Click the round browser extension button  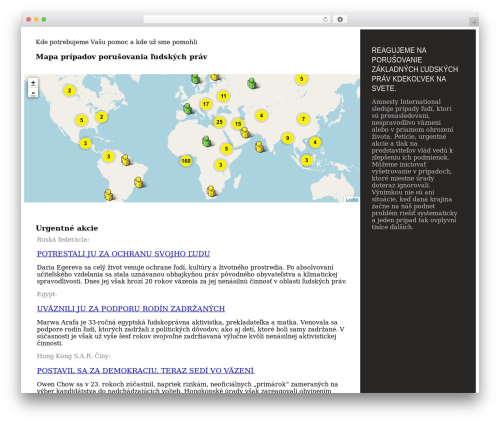pyautogui.click(x=340, y=19)
